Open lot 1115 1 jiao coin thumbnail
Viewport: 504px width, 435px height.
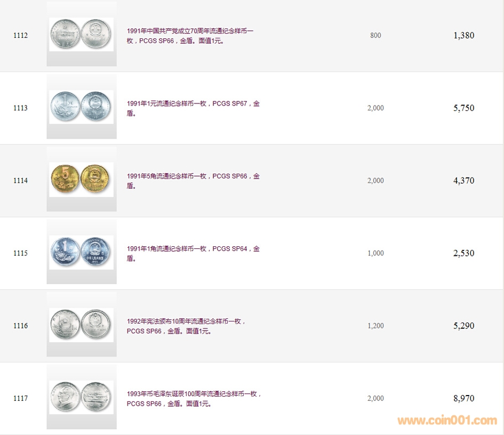coord(81,252)
